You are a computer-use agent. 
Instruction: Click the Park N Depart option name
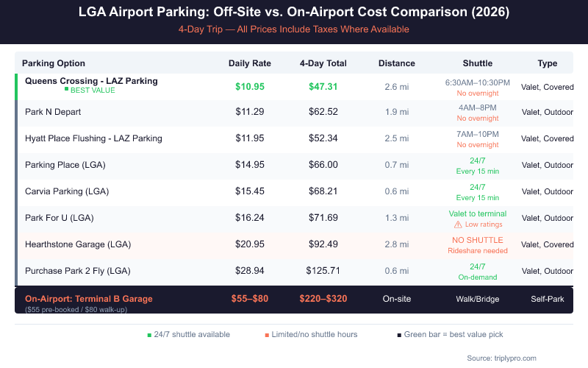(53, 112)
